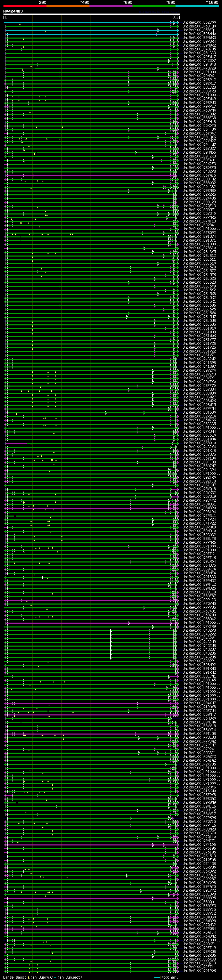Click the orange ~40% identity legend segment
Image resolution: width=222 pixels, height=980 pixels.
[x=68, y=6]
